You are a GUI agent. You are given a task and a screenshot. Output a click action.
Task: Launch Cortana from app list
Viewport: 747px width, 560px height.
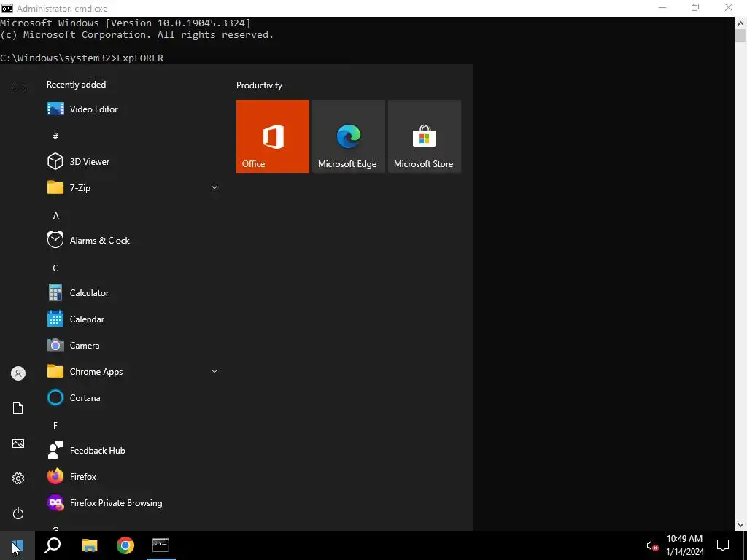tap(133, 397)
